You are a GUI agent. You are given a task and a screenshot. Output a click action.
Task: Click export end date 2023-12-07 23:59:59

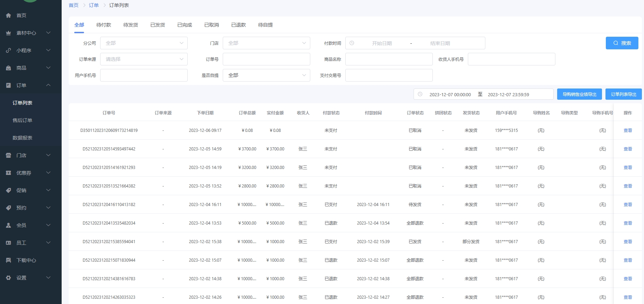tap(508, 94)
